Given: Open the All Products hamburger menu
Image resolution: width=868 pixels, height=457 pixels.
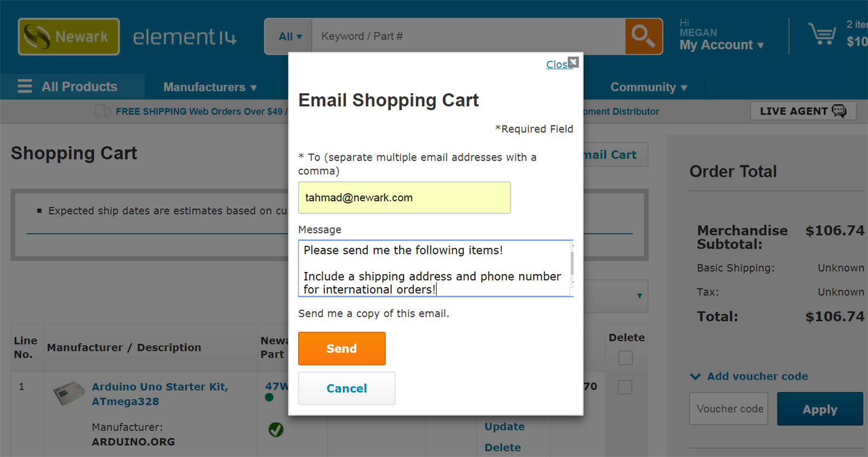Looking at the screenshot, I should coord(25,87).
